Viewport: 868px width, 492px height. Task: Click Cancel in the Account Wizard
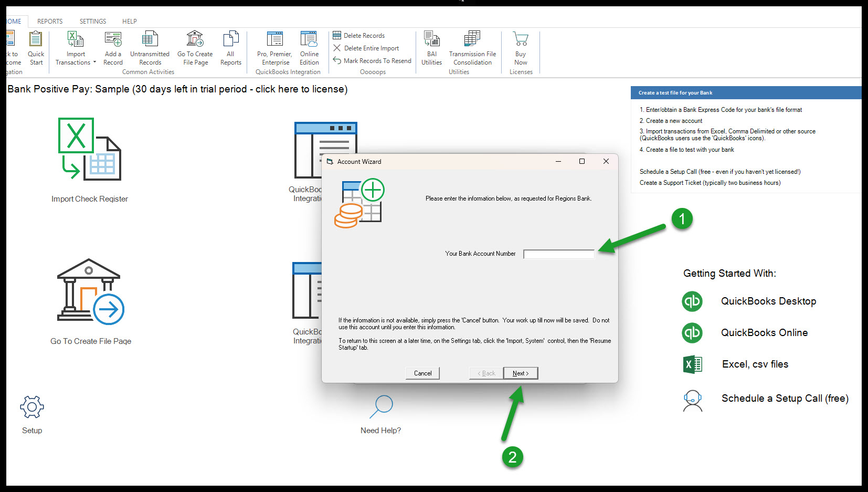pyautogui.click(x=422, y=373)
